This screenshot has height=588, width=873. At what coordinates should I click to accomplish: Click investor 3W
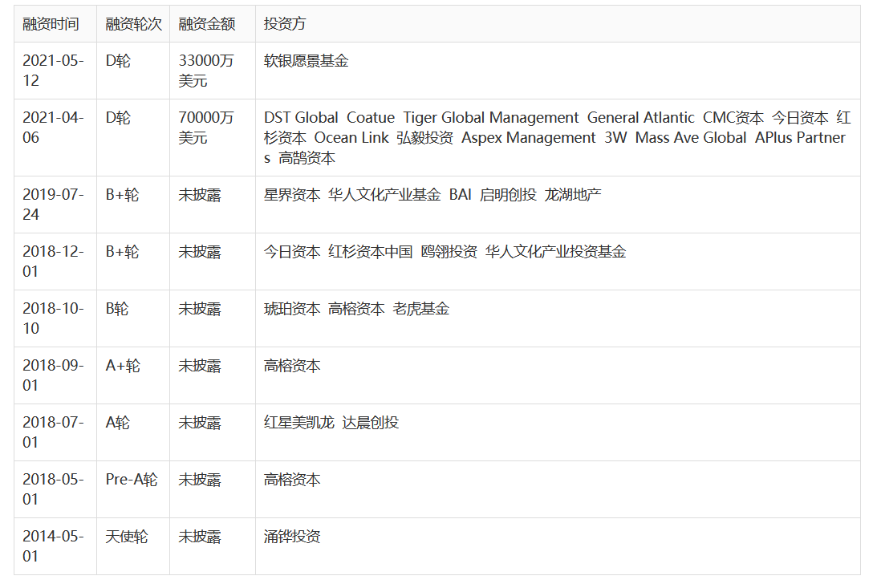615,137
